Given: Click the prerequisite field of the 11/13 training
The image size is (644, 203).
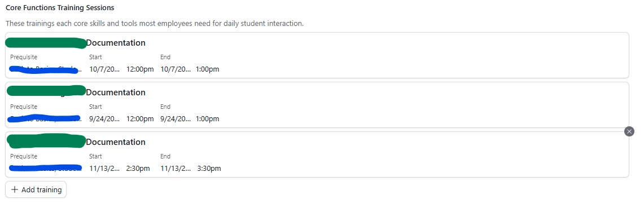Looking at the screenshot, I should pos(45,168).
